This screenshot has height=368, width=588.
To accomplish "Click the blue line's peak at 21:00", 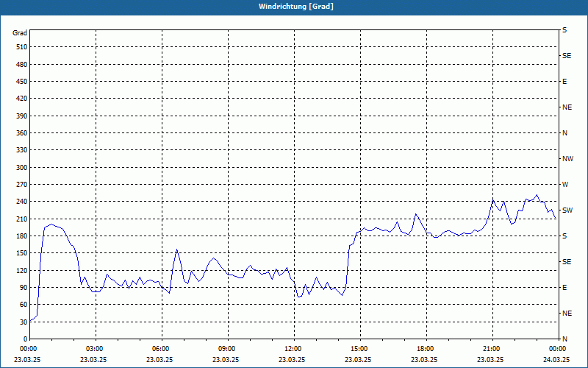I will coord(492,199).
